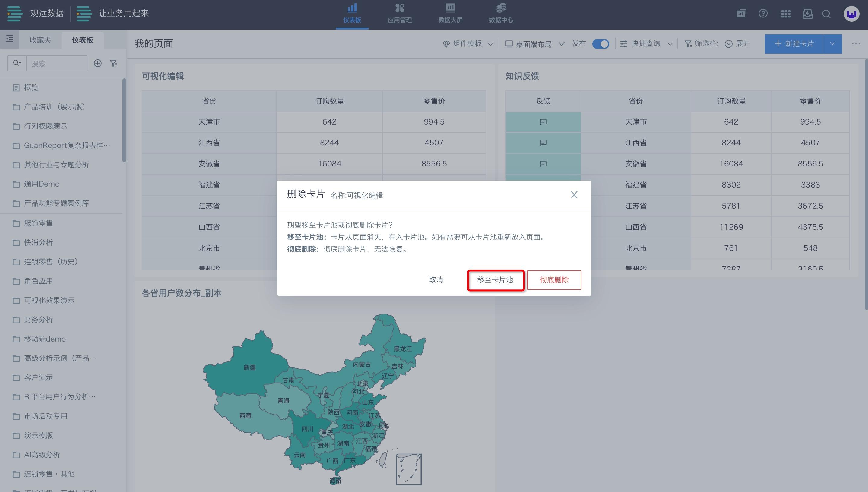Open the 角色应用 folder
The height and width of the screenshot is (492, 868).
coord(61,281)
